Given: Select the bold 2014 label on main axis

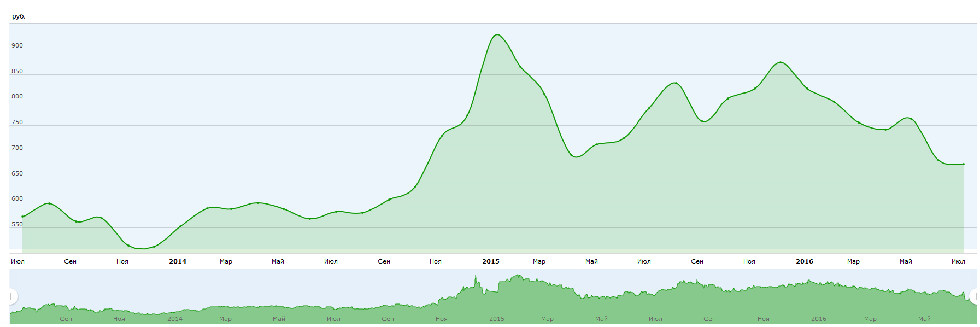Looking at the screenshot, I should click(x=177, y=261).
